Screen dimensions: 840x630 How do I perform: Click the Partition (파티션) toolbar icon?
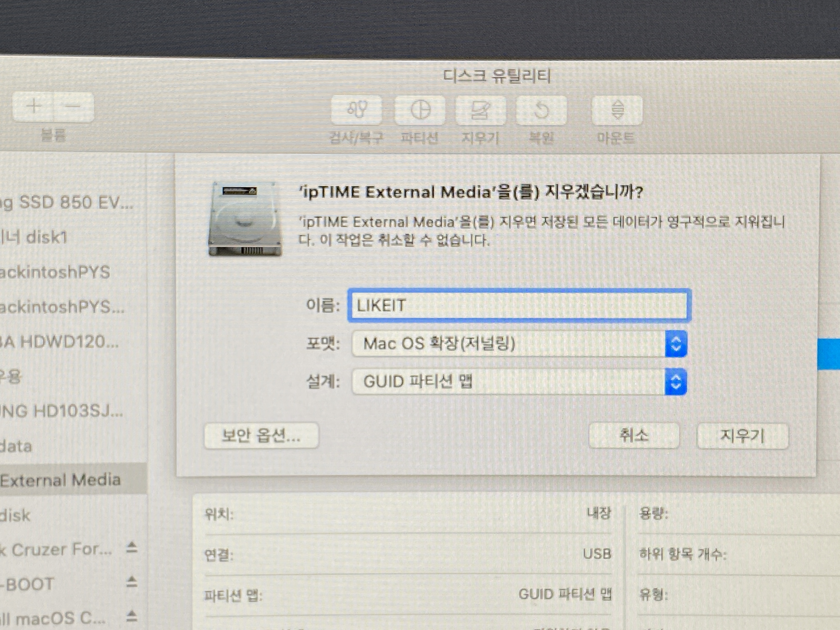tap(420, 110)
